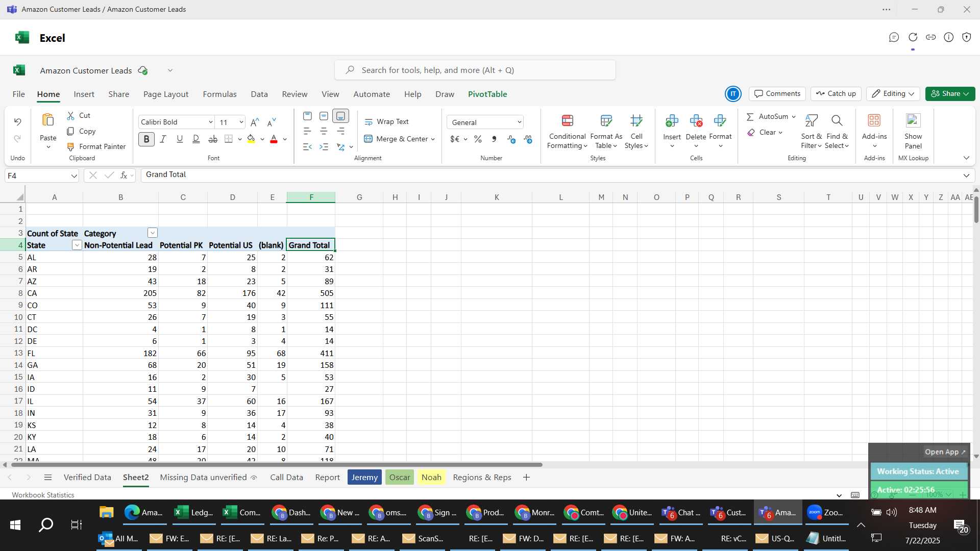Click the Comments button
This screenshot has height=551, width=980.
[x=777, y=94]
